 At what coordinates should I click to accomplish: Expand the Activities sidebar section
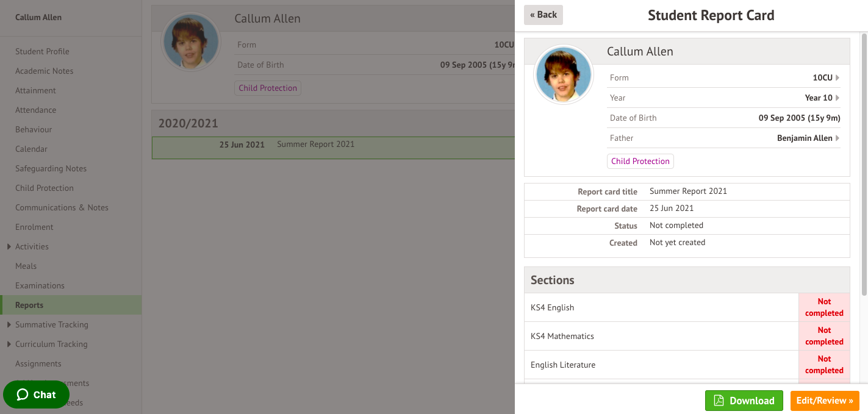click(x=9, y=247)
